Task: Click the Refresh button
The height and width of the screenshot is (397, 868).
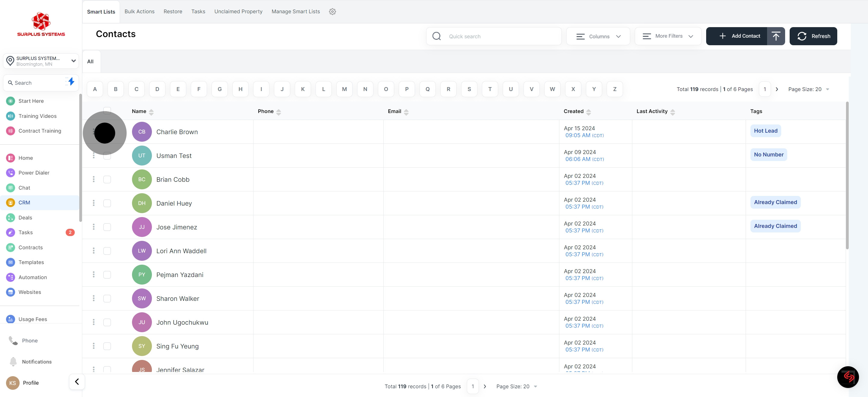Action: click(x=813, y=36)
